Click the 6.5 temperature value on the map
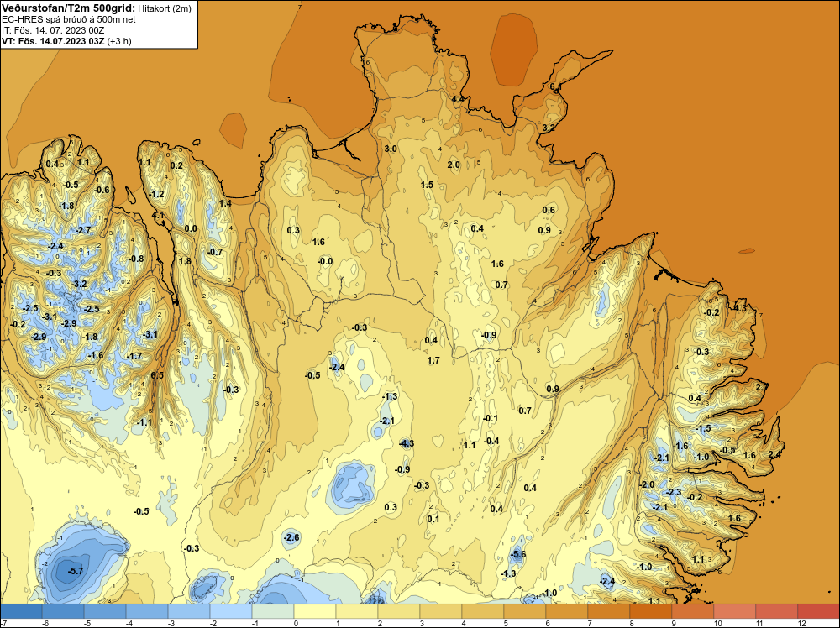The height and width of the screenshot is (628, 840). 157,375
